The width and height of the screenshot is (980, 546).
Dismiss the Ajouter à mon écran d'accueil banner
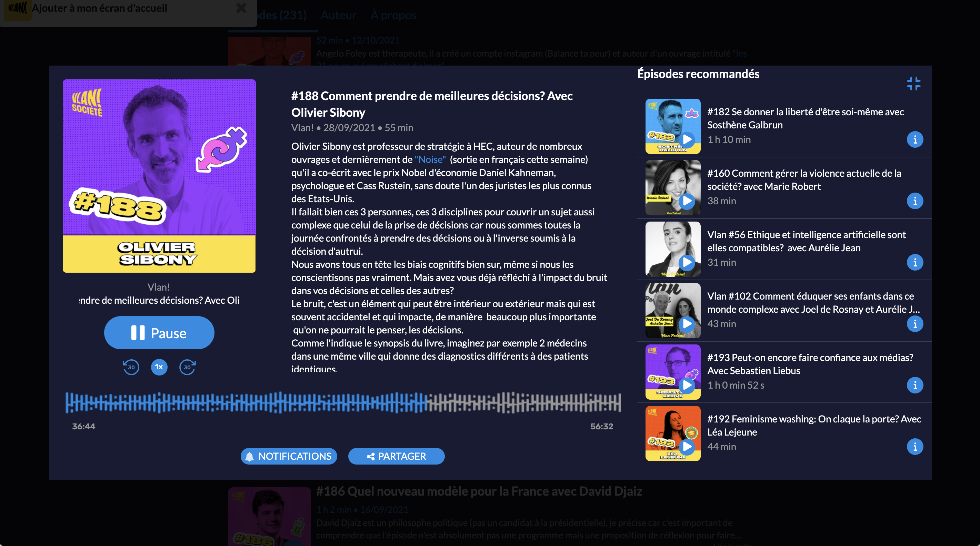coord(241,8)
